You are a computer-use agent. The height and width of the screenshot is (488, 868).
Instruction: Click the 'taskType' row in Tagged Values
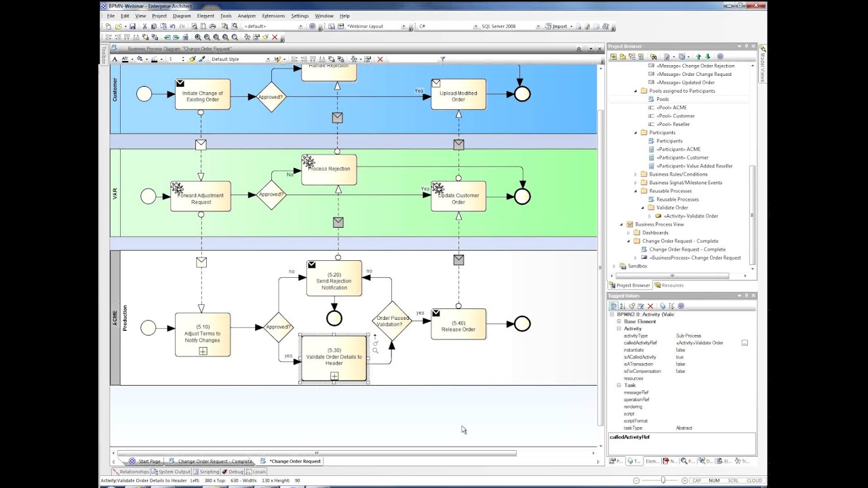[682, 428]
